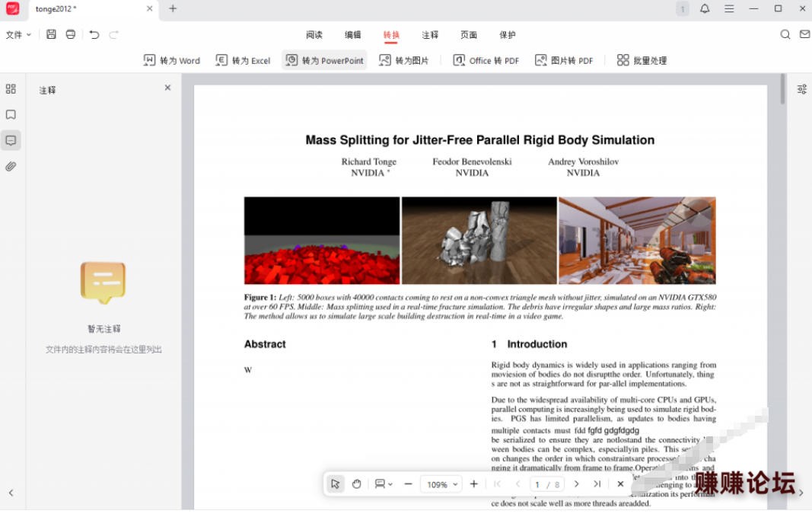Undo the last action
The height and width of the screenshot is (514, 812).
click(x=94, y=34)
